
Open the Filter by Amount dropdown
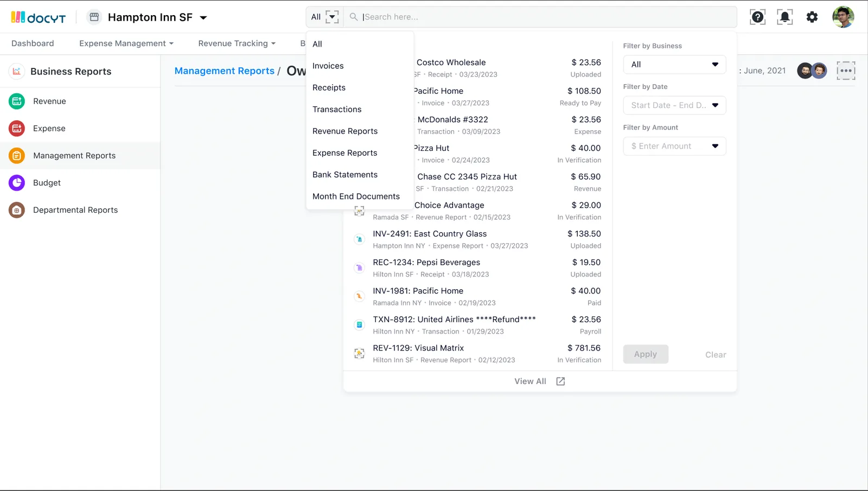point(674,146)
